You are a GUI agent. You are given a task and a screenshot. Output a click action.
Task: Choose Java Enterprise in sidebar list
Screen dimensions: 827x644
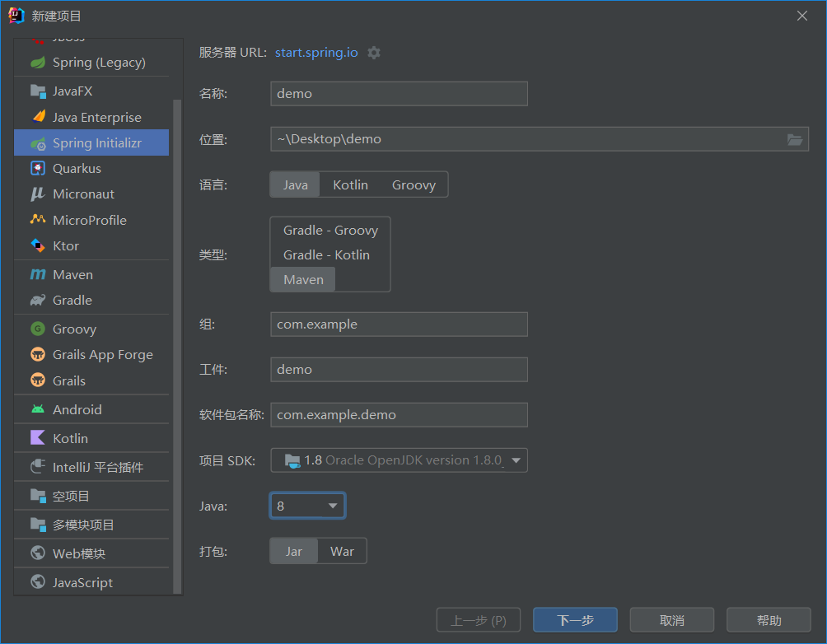[x=96, y=117]
